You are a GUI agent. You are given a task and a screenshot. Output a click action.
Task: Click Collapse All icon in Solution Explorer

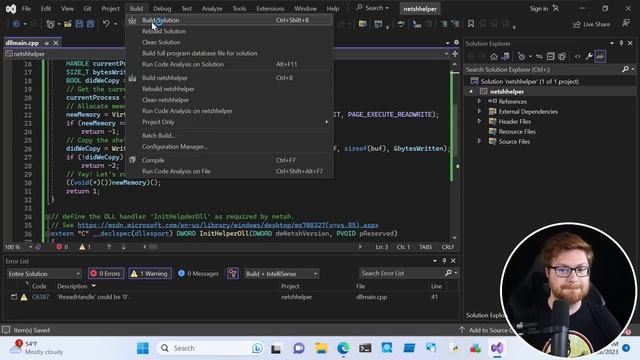click(551, 57)
